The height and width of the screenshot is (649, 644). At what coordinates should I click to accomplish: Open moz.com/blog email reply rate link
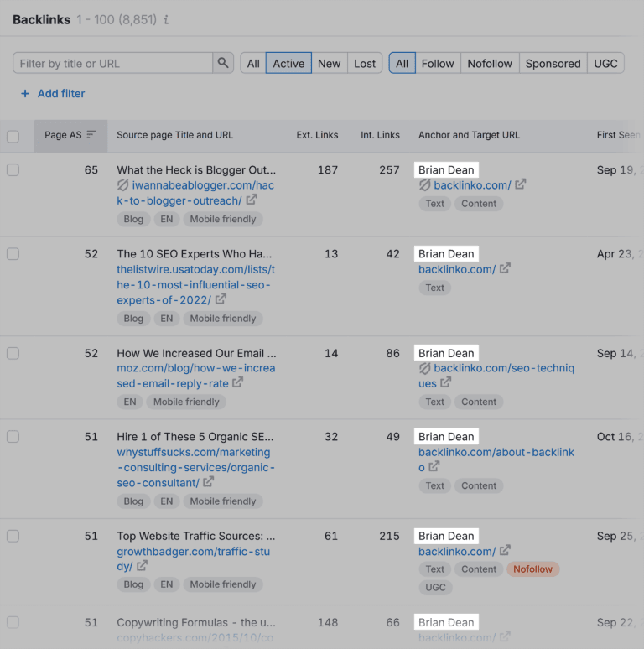[195, 376]
